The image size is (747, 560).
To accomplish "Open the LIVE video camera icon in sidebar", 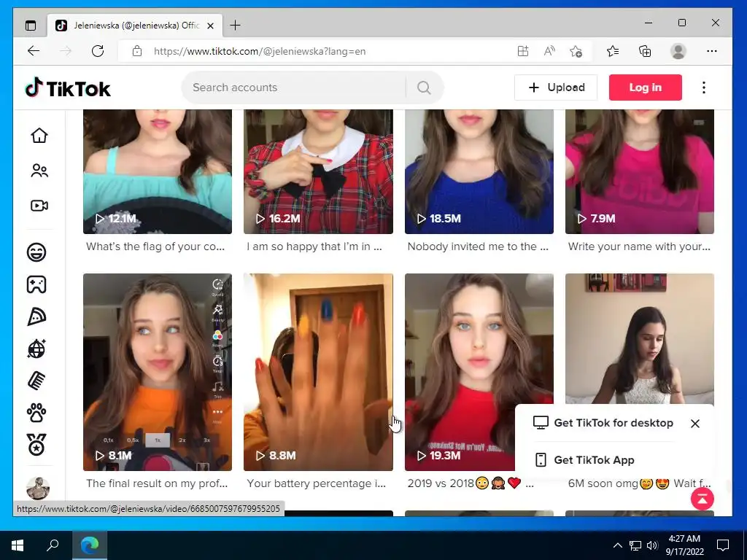I will point(39,206).
